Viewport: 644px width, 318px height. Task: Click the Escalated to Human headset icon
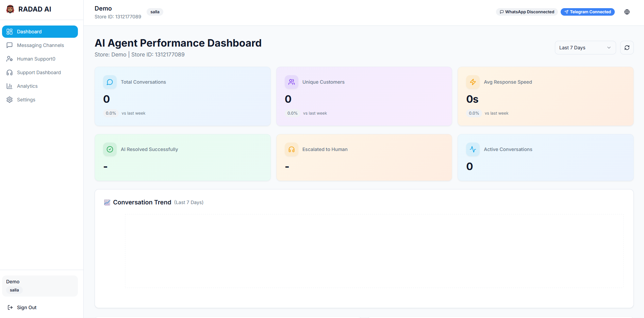292,149
